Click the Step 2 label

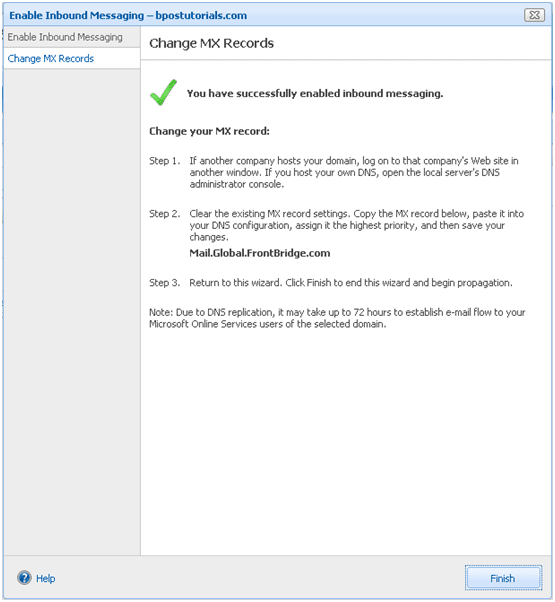click(165, 214)
